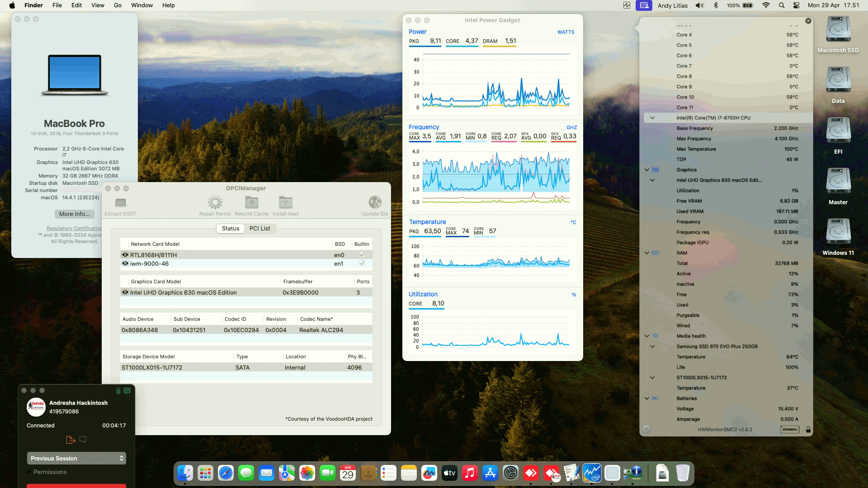Open the Previous Session dropdown
This screenshot has width=868, height=488.
[76, 458]
